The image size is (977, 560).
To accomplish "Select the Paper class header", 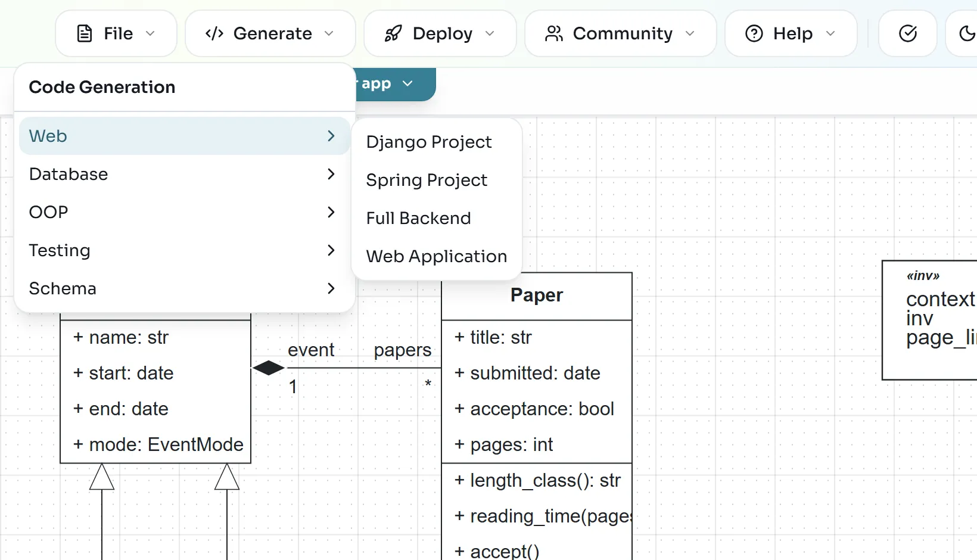I will coord(537,296).
